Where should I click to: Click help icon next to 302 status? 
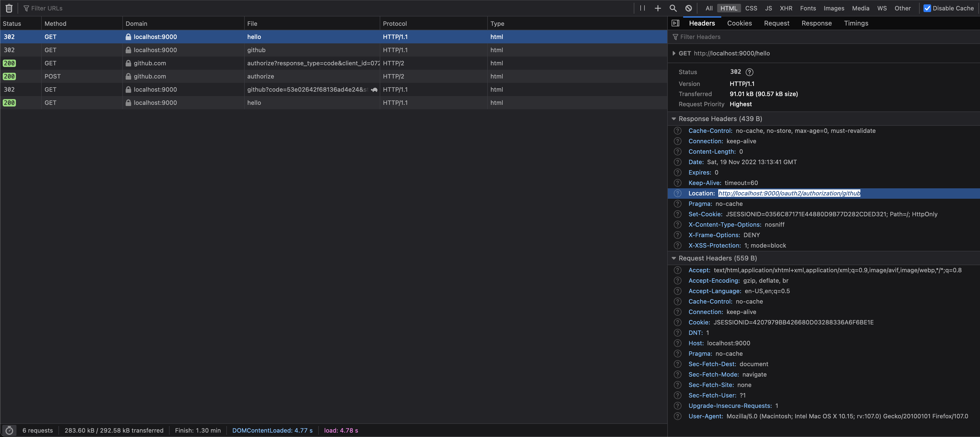(x=749, y=72)
